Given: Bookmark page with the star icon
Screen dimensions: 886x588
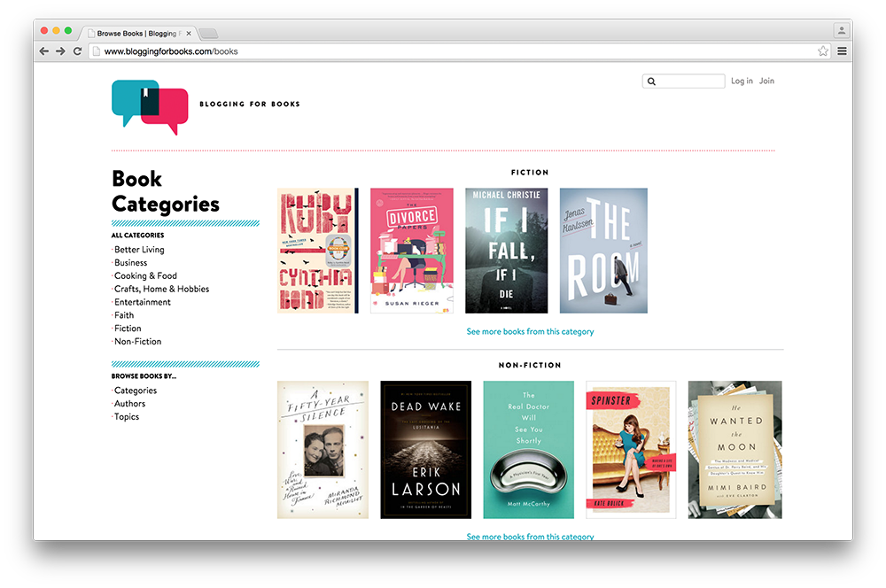Looking at the screenshot, I should (823, 51).
